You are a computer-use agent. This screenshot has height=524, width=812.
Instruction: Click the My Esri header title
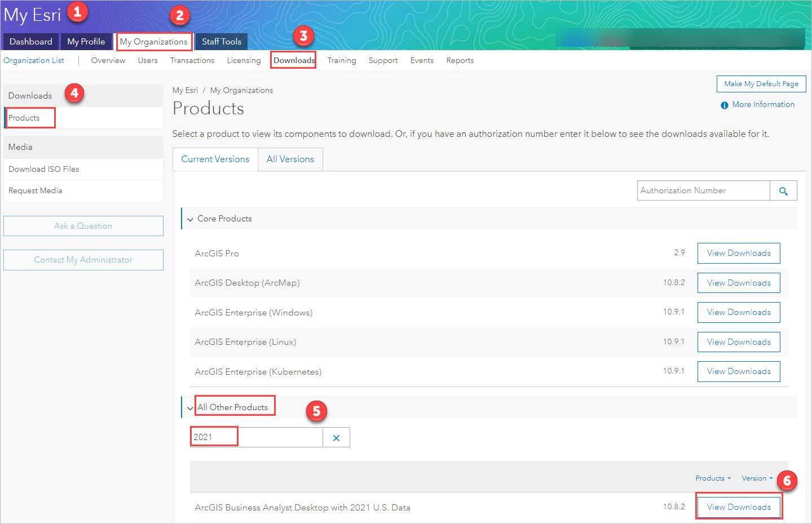(x=32, y=15)
